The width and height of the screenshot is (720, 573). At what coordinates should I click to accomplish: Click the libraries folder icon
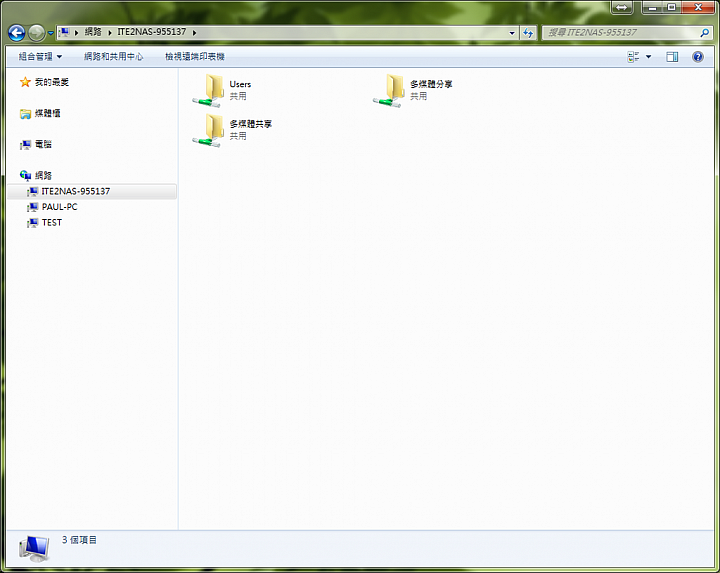25,114
